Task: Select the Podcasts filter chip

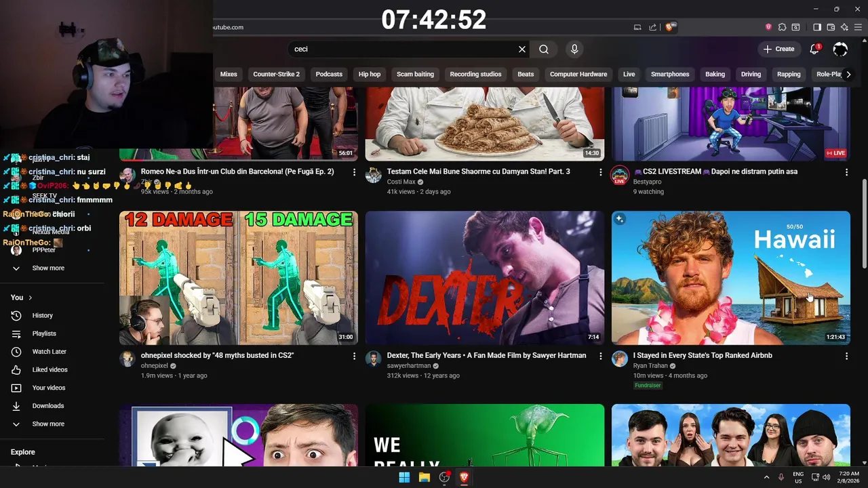Action: (329, 74)
